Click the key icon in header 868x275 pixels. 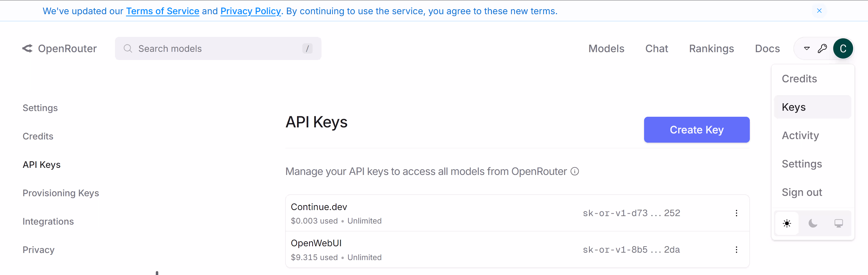point(822,49)
